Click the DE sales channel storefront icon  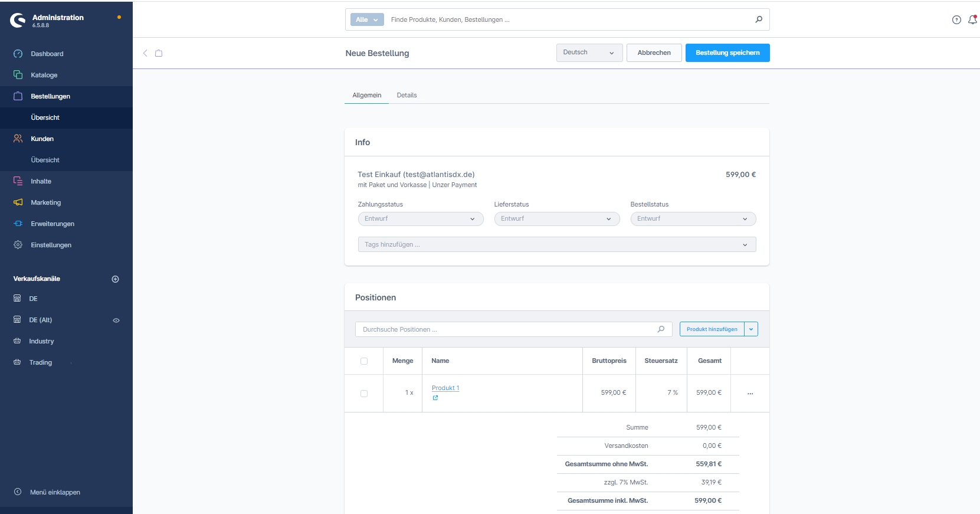pos(17,299)
